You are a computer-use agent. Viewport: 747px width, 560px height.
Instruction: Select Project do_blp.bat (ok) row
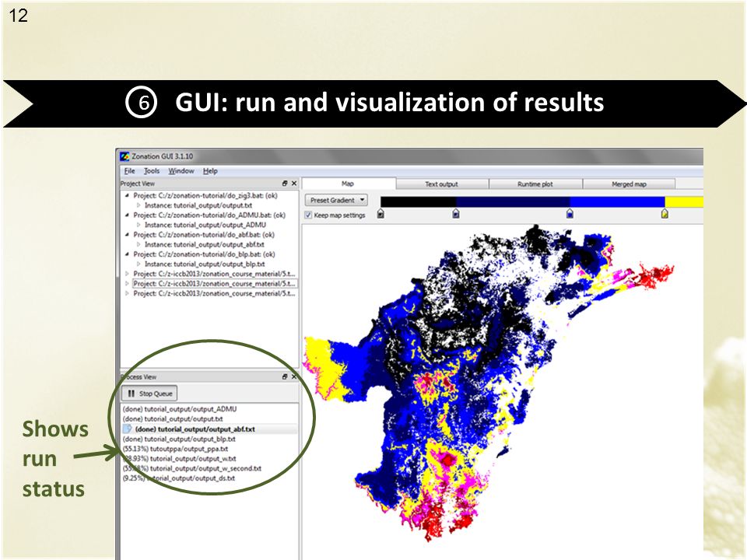click(204, 254)
